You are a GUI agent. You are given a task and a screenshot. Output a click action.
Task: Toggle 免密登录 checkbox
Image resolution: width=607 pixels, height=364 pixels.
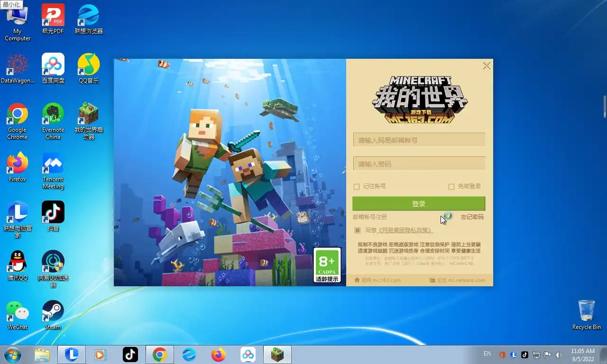[x=451, y=187]
